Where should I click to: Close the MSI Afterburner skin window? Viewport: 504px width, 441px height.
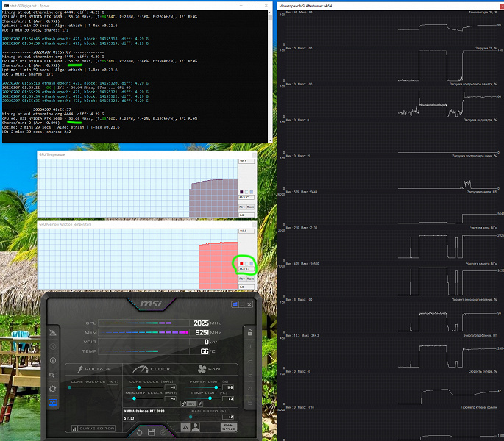249,304
